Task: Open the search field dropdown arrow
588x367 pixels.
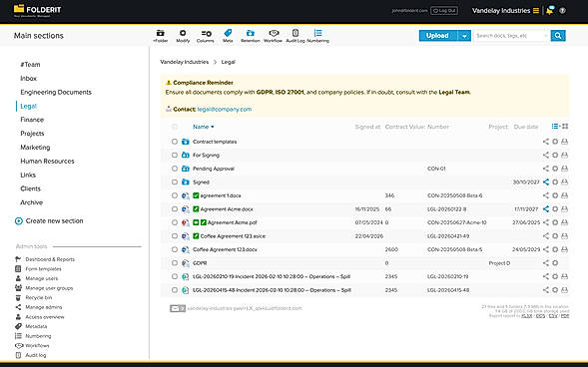Action: point(545,36)
